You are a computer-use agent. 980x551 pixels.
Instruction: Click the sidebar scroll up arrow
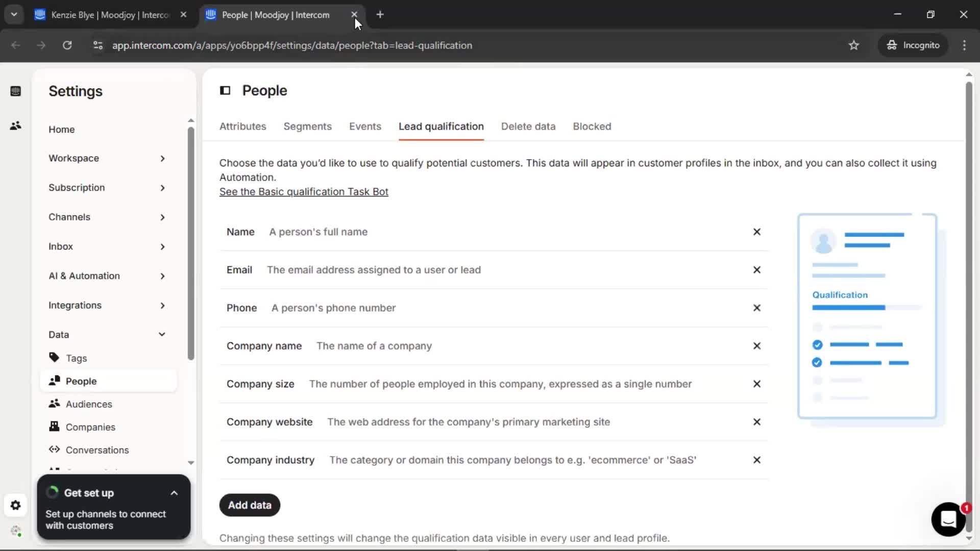click(191, 121)
